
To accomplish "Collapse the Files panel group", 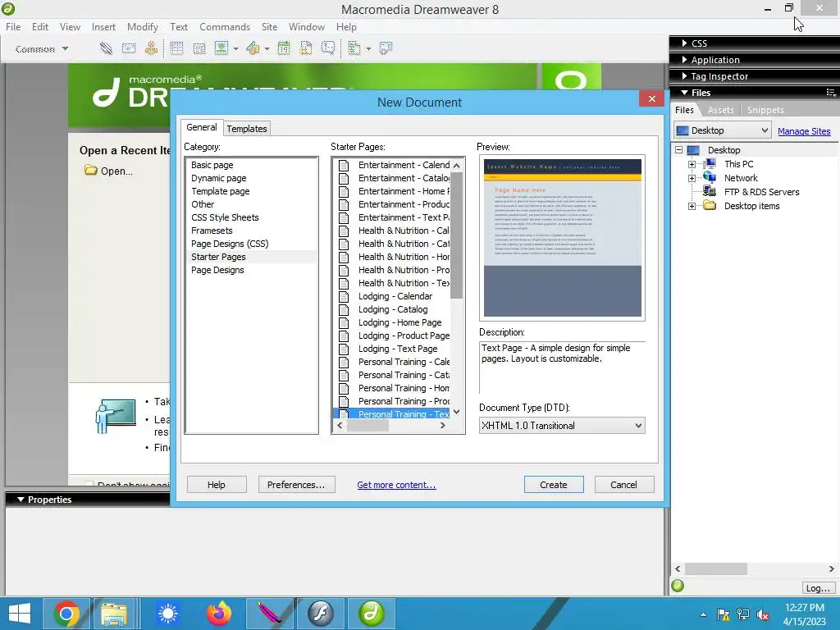I will pos(685,93).
